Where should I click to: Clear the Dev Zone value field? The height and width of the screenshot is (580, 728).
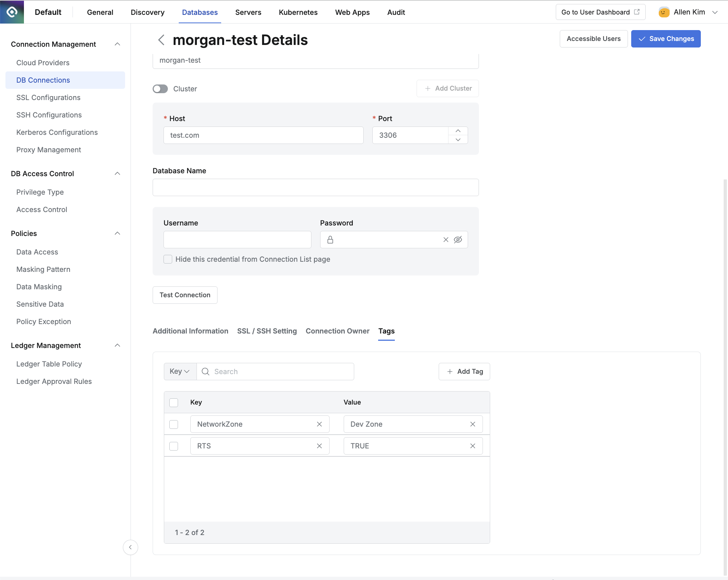tap(472, 424)
